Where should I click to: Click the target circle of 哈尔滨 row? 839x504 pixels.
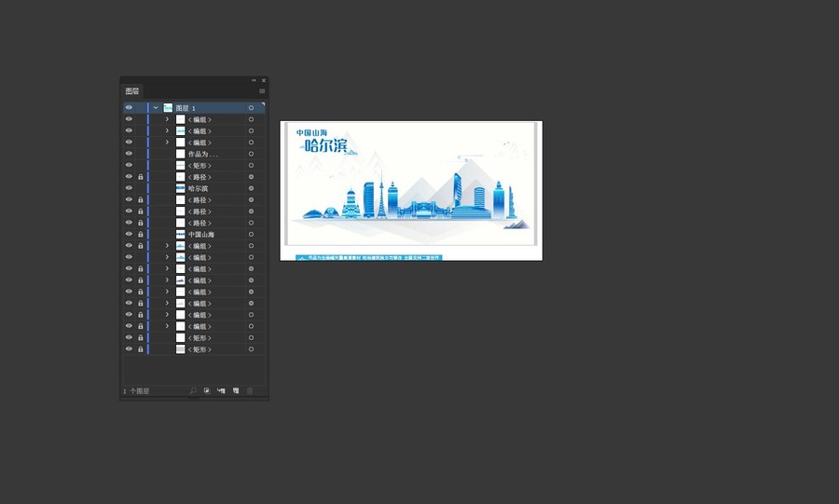pyautogui.click(x=251, y=188)
